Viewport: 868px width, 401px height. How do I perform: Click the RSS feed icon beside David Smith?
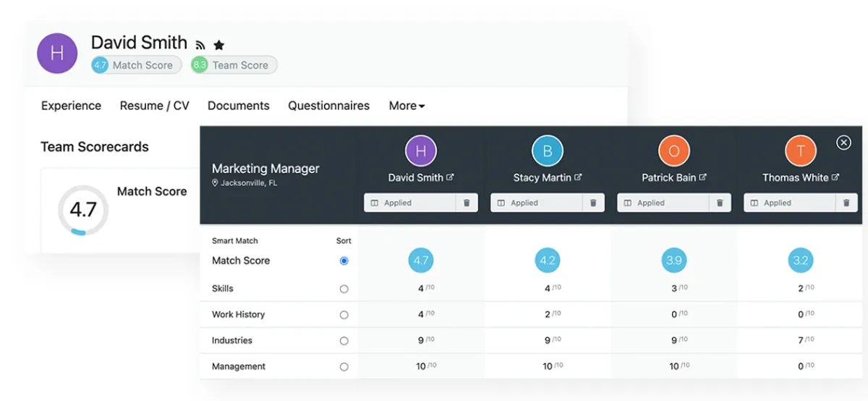[x=200, y=46]
